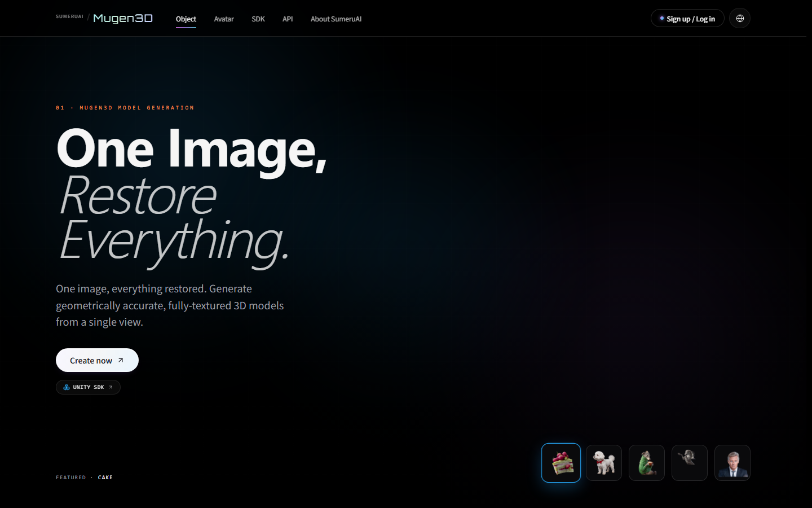Open About SumeruAI page
Screen dimensions: 812x508
(x=336, y=19)
